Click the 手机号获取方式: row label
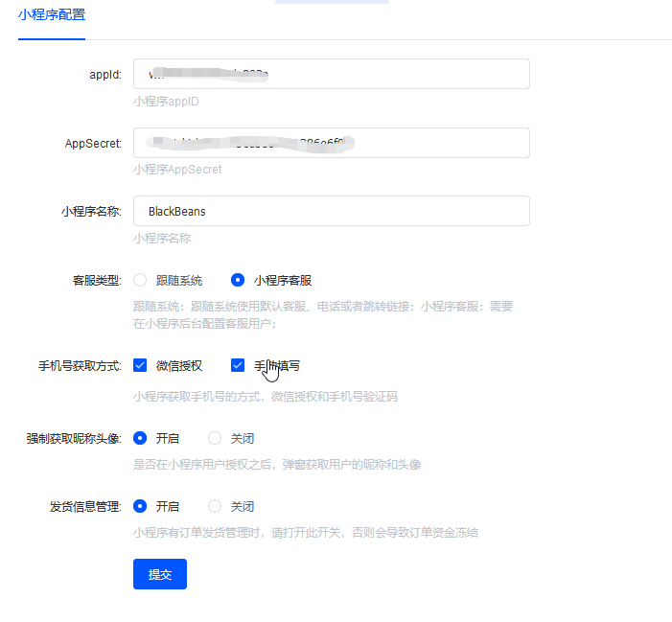672x622 pixels. pyautogui.click(x=80, y=365)
